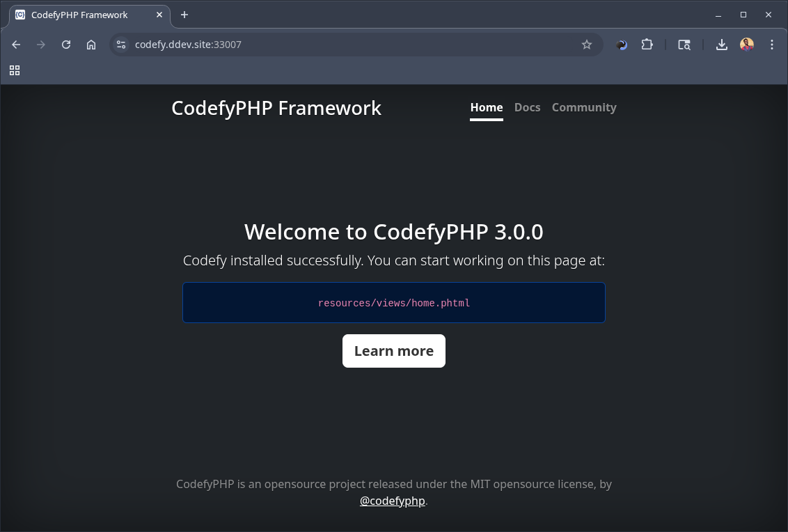Open the Extensions puzzle icon

click(x=647, y=44)
